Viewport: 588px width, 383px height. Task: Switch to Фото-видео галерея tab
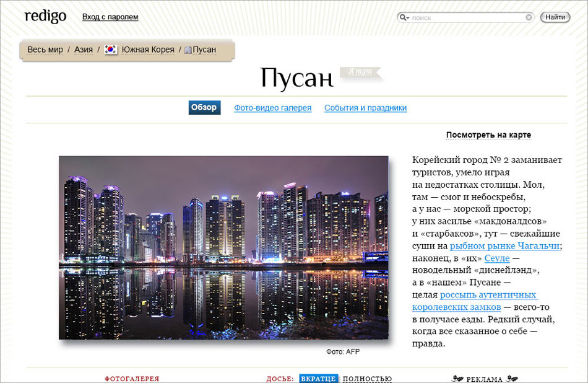coord(272,108)
